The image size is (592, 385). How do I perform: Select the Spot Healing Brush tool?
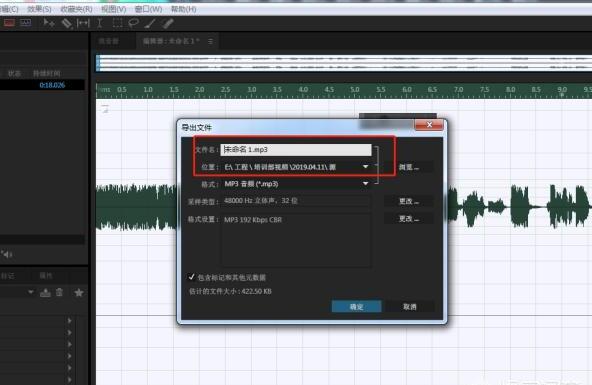pyautogui.click(x=168, y=23)
